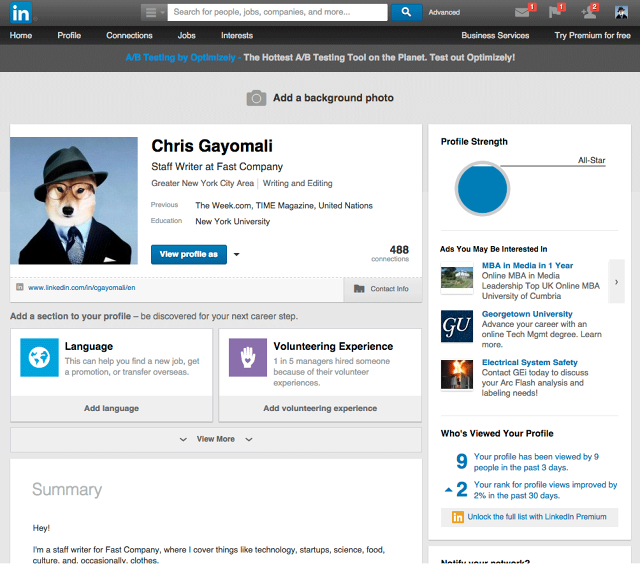The height and width of the screenshot is (564, 640).
Task: Open the add connections person icon
Action: click(588, 13)
